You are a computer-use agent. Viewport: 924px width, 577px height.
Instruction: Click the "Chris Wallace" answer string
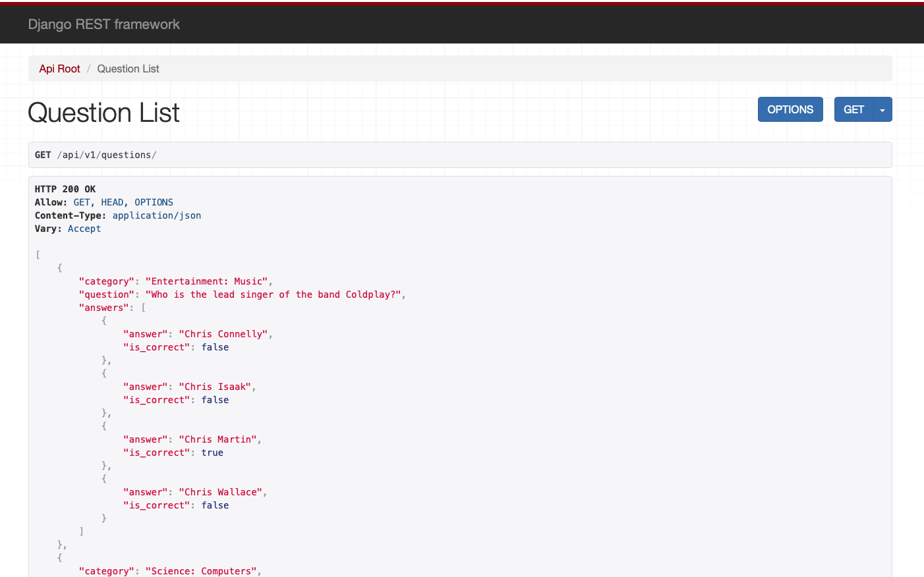point(220,492)
